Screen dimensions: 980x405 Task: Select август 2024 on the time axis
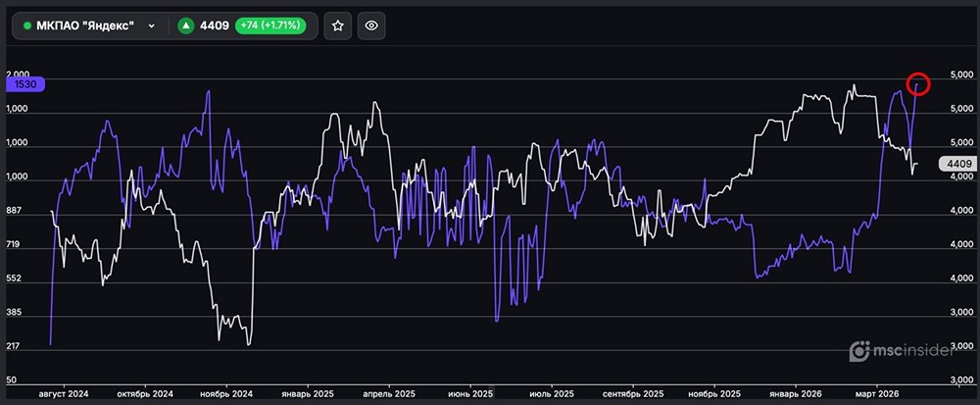[63, 393]
